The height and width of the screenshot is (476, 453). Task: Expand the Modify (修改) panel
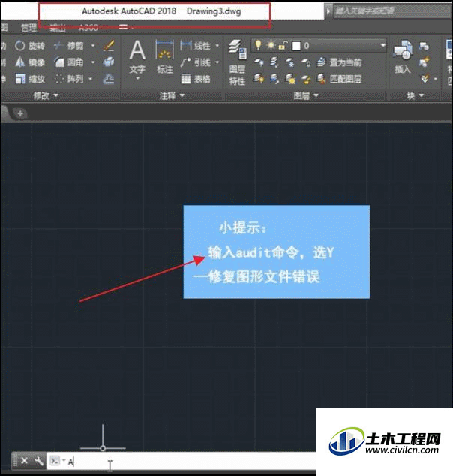[x=46, y=96]
